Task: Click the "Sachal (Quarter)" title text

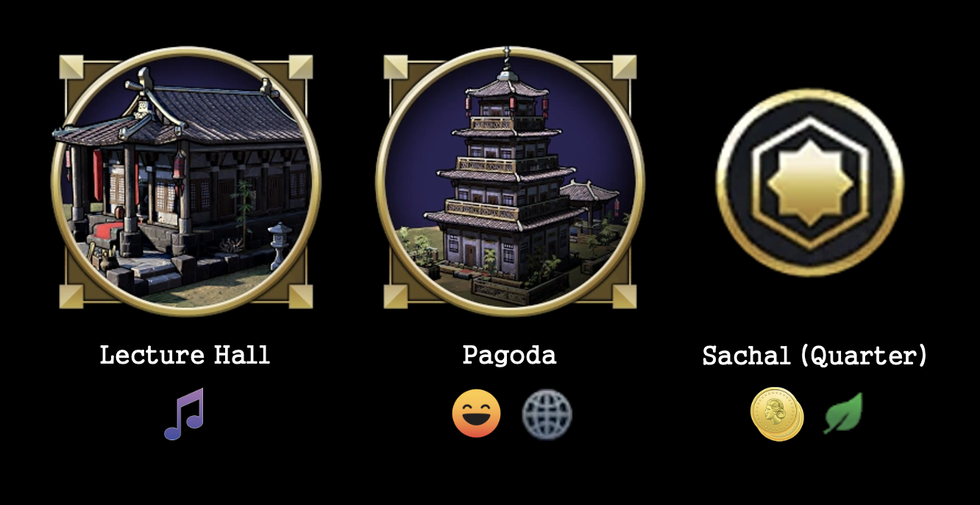Action: pyautogui.click(x=814, y=356)
